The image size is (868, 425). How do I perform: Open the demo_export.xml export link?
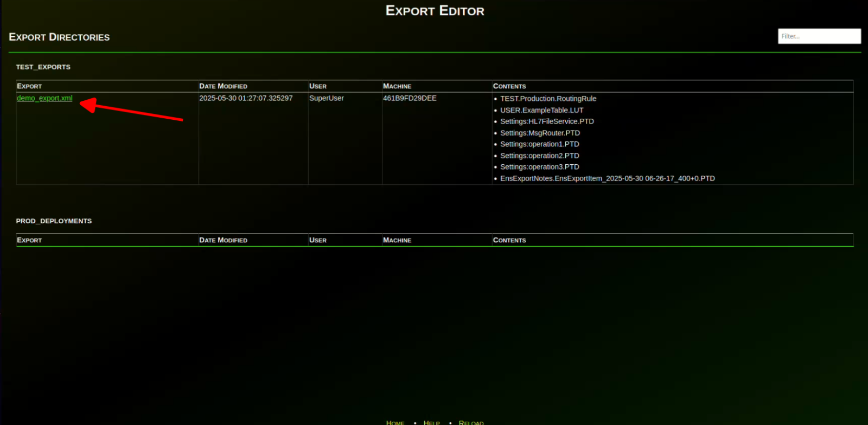pyautogui.click(x=44, y=98)
